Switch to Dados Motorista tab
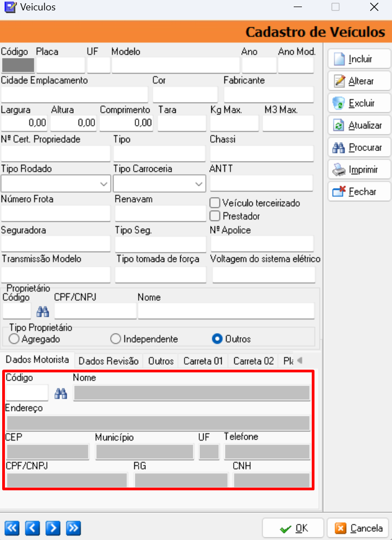Viewport: 392px width, 540px height. coord(37,360)
